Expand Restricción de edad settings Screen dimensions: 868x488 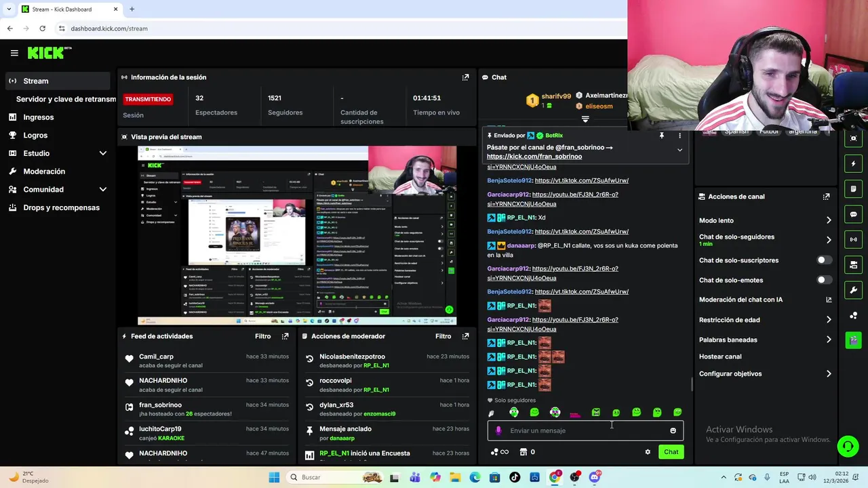click(x=829, y=320)
